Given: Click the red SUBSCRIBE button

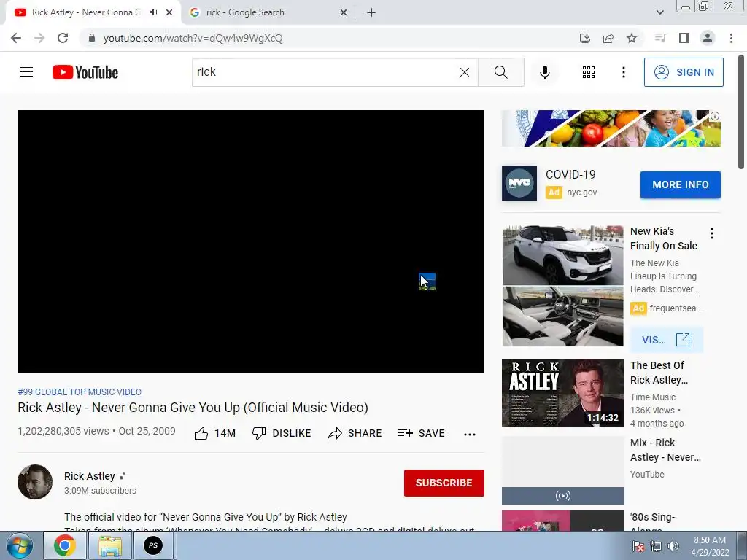Looking at the screenshot, I should (444, 483).
